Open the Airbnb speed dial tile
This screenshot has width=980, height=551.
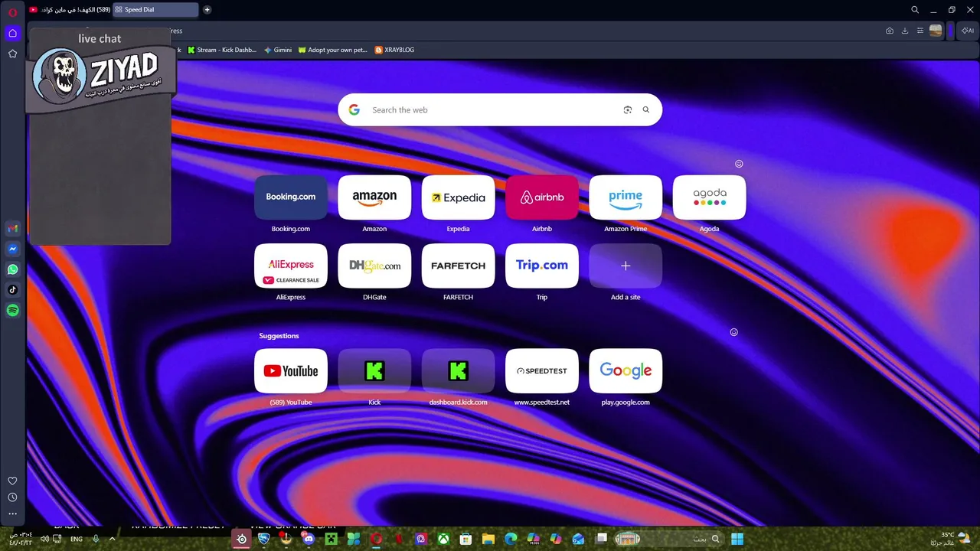[x=542, y=197]
